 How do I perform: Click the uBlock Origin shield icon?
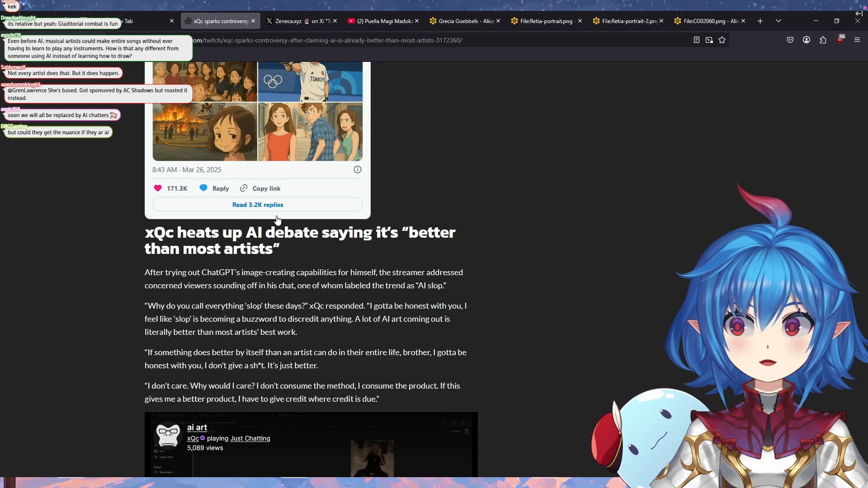(x=840, y=40)
